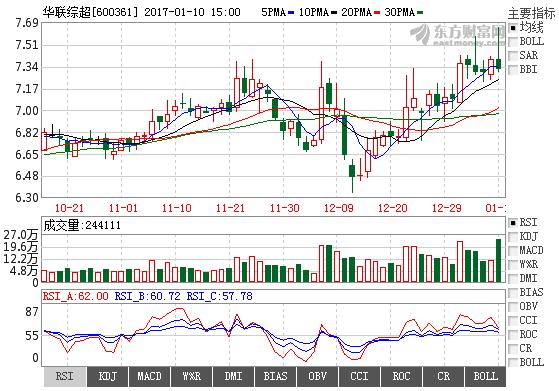Screen dimensions: 559x391
Task: Switch to the RSI bottom tab
Action: point(65,376)
